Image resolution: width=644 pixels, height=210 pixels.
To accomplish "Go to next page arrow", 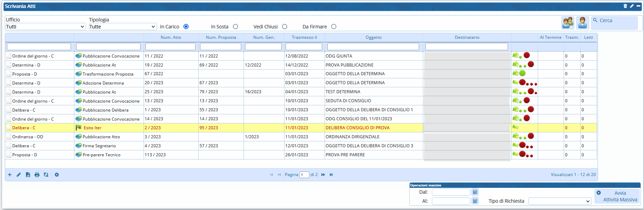I will click(x=323, y=175).
